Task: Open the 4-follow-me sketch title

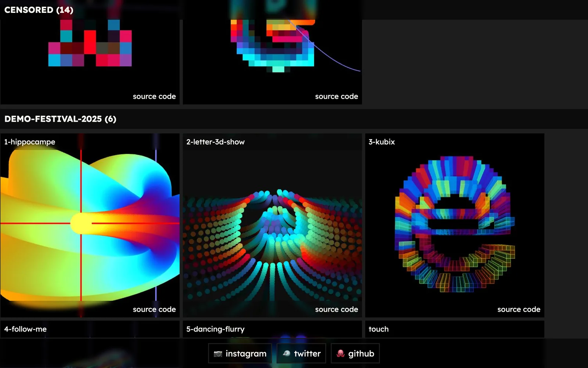Action: tap(25, 329)
